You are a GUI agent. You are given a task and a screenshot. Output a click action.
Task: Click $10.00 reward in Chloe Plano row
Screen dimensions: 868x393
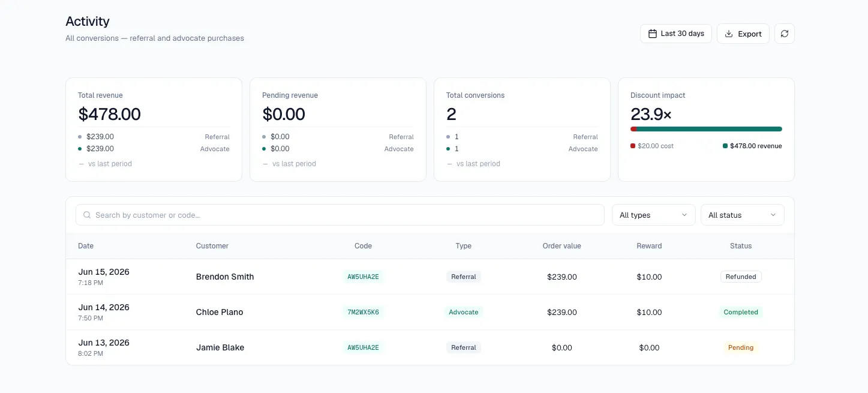click(x=650, y=312)
